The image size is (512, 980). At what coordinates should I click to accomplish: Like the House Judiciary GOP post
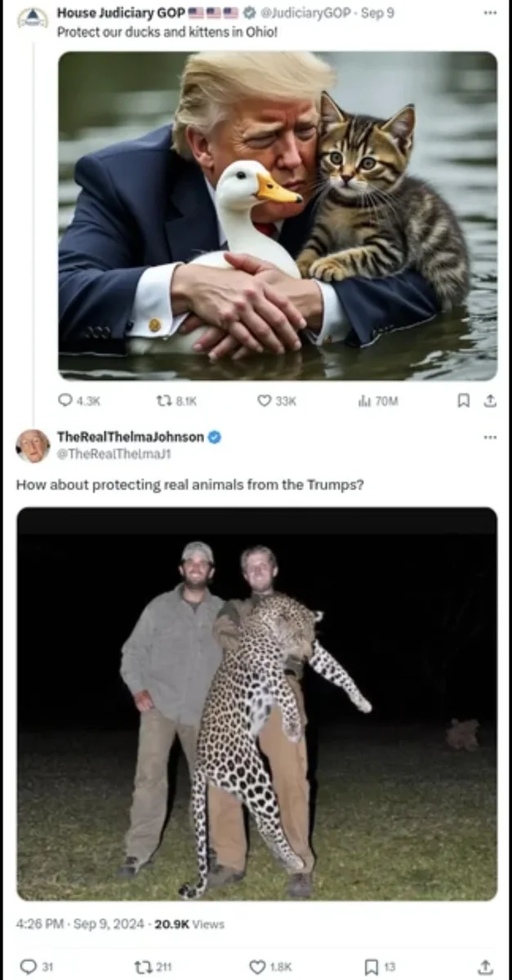coord(264,400)
